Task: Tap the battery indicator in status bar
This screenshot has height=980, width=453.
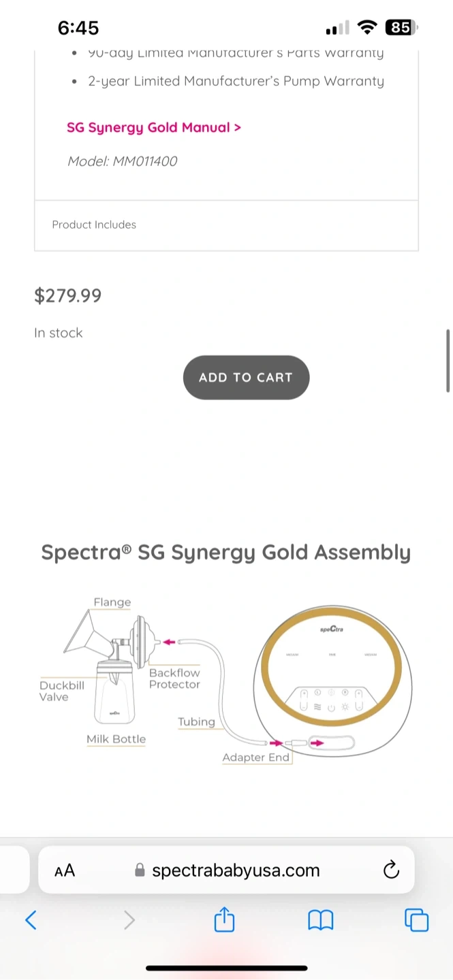Action: (x=401, y=28)
